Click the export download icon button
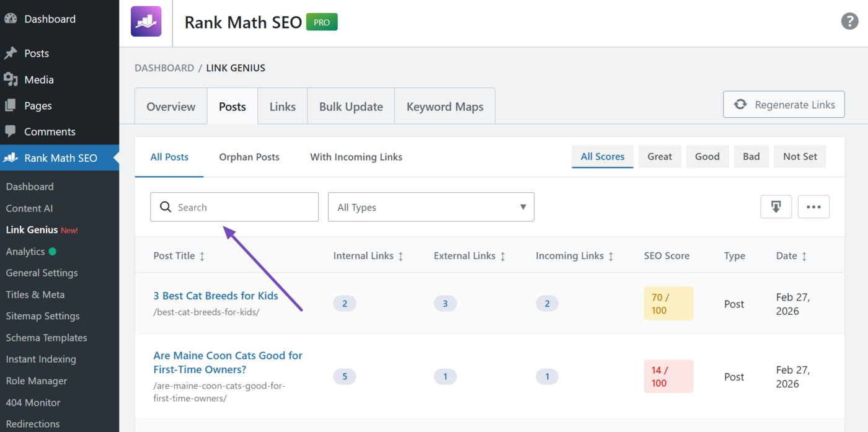Image resolution: width=868 pixels, height=432 pixels. coord(776,207)
